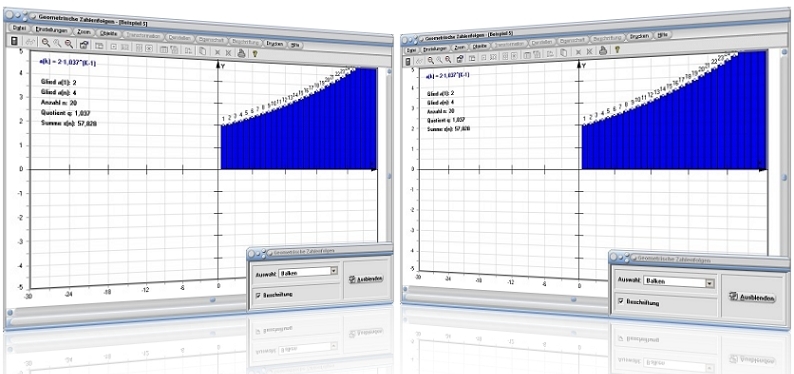Viewport: 794px width, 374px height.
Task: Click the clipboard copy icon in left window
Action: [x=202, y=50]
